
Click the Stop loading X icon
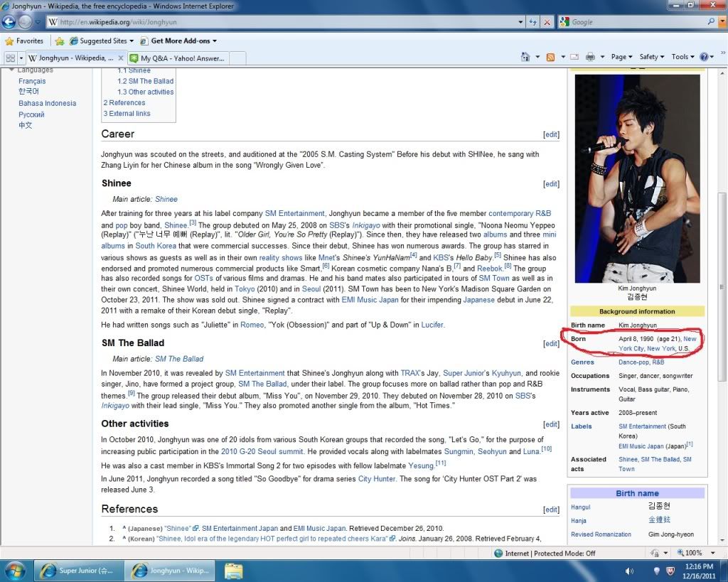[547, 22]
